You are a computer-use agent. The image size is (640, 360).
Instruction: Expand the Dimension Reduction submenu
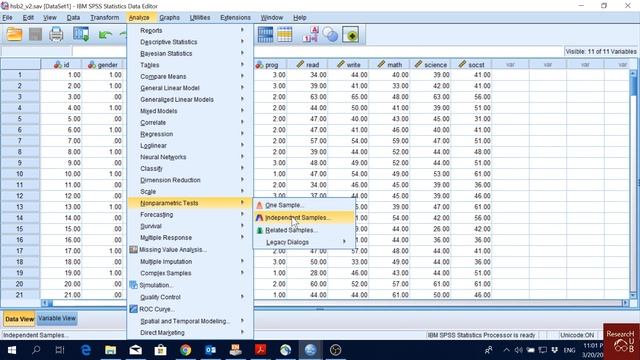tap(190, 180)
